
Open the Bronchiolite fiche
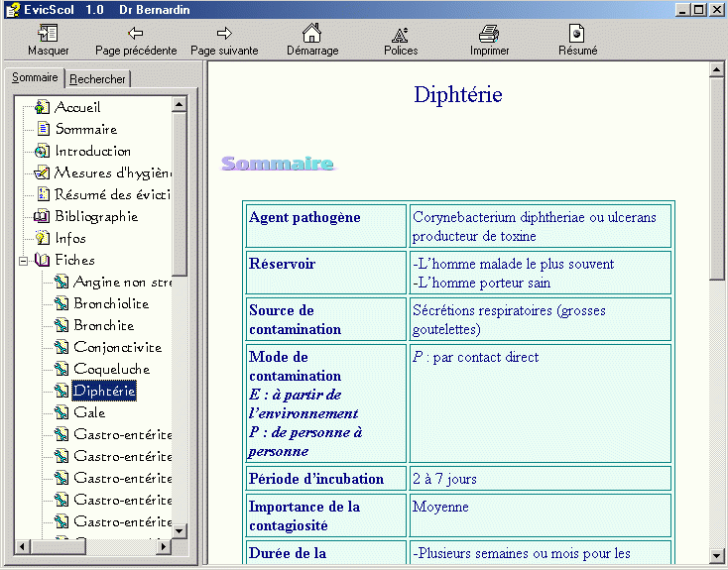[111, 303]
